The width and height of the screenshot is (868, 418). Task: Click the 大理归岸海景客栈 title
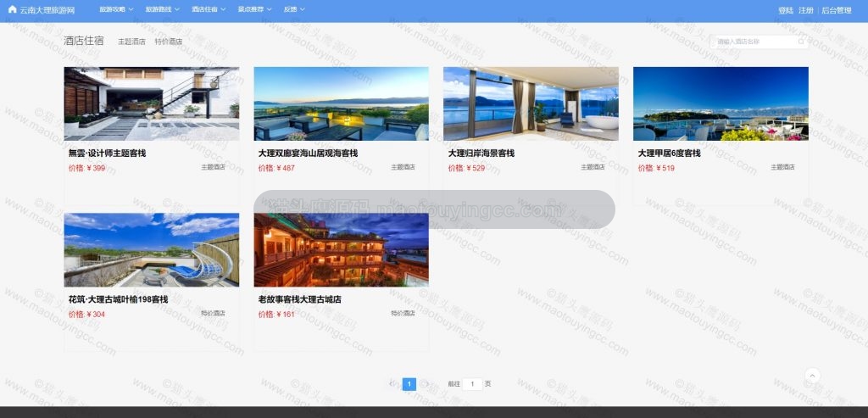pyautogui.click(x=481, y=153)
